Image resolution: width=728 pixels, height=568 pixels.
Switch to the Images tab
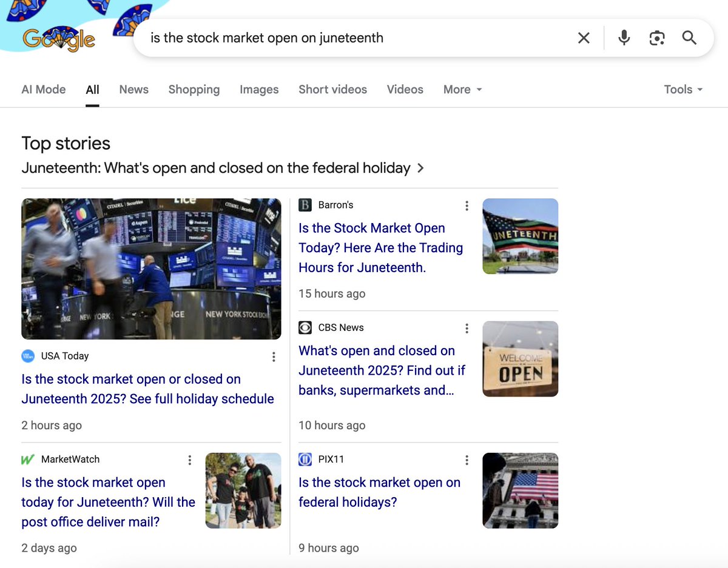[x=259, y=90]
